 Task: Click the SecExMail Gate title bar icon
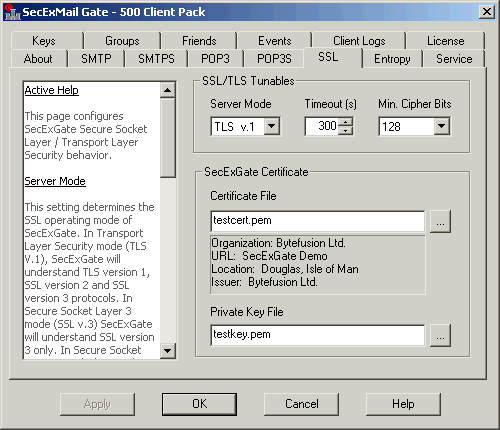[12, 12]
